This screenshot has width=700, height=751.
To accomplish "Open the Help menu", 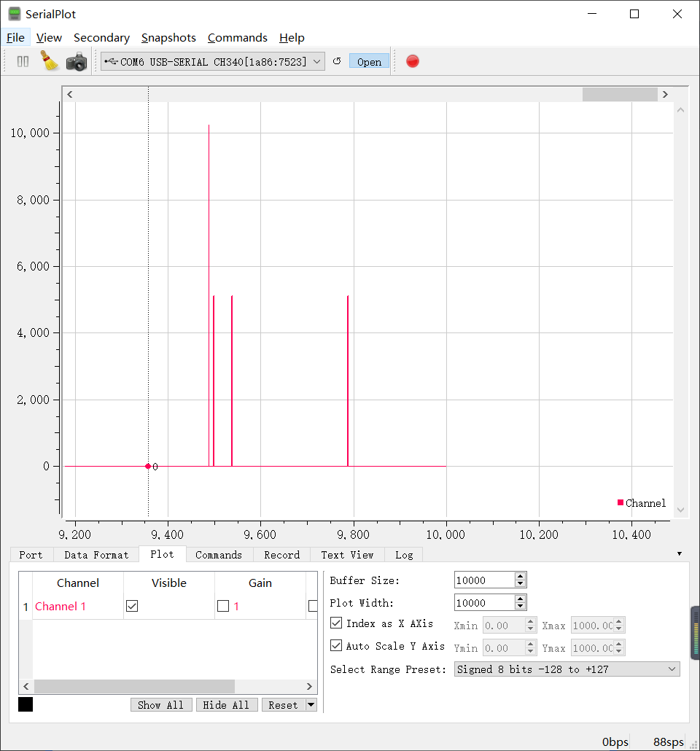I will 292,37.
